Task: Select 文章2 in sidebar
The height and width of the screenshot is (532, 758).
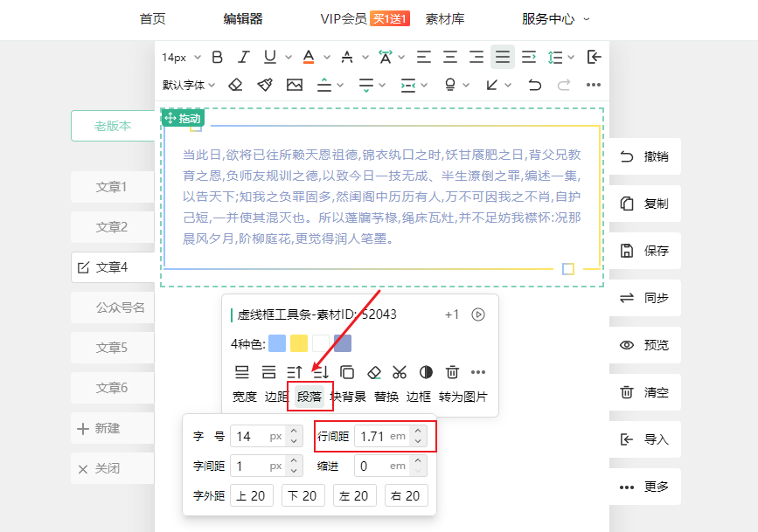Action: pos(112,227)
